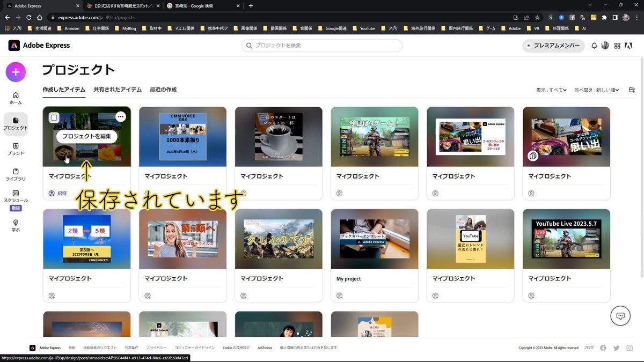Open the Google関連 bookmark folder
The height and width of the screenshot is (362, 644).
332,28
